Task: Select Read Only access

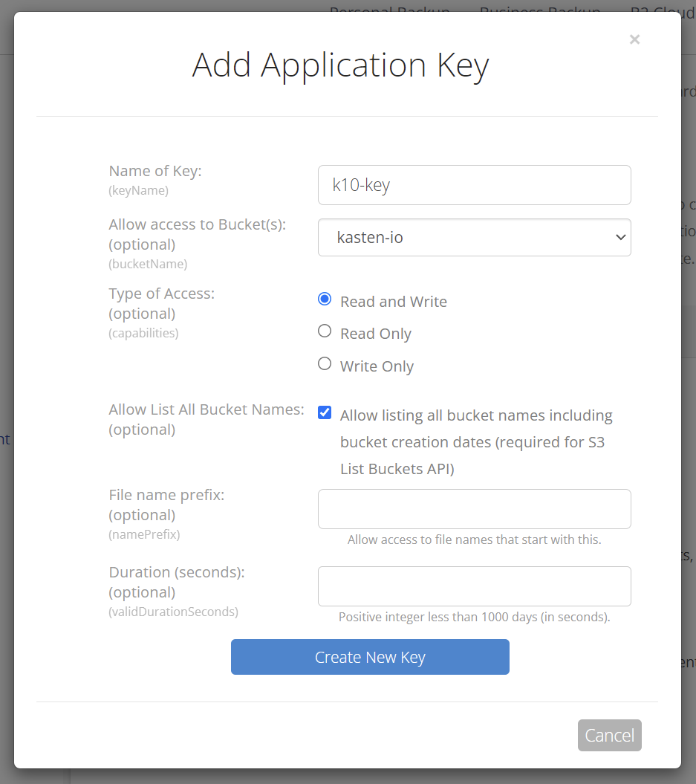Action: (x=325, y=331)
